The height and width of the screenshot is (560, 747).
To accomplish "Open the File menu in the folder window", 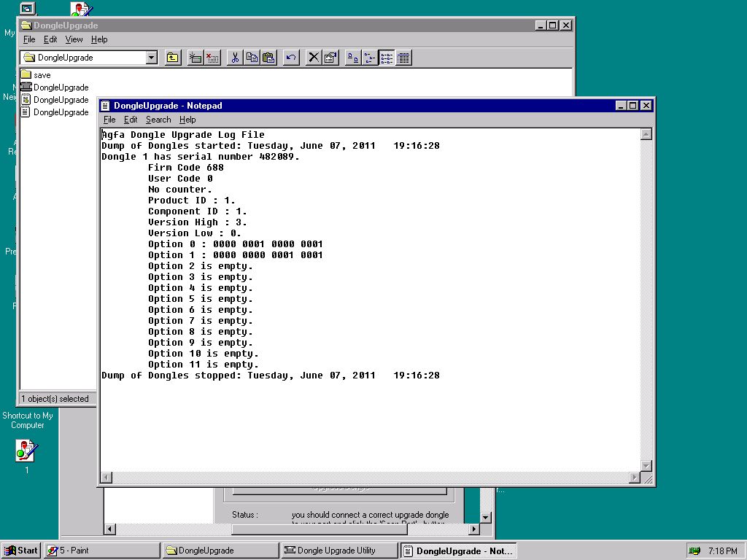I will point(29,39).
